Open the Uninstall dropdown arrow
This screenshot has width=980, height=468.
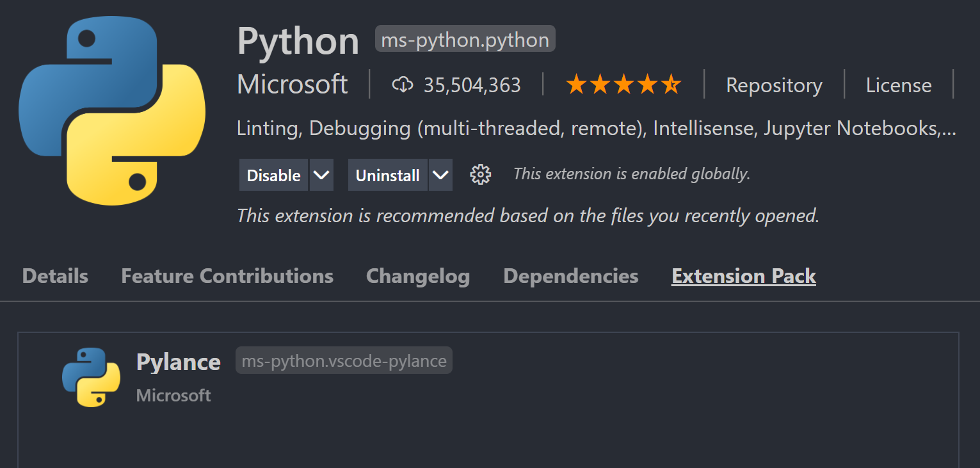440,174
